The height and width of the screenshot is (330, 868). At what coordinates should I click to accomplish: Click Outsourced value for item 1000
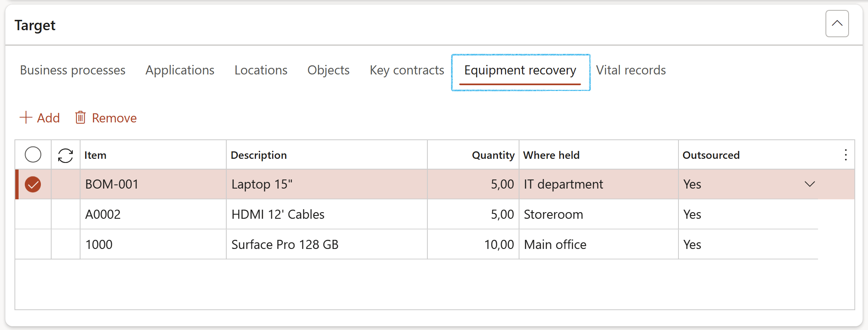point(692,245)
